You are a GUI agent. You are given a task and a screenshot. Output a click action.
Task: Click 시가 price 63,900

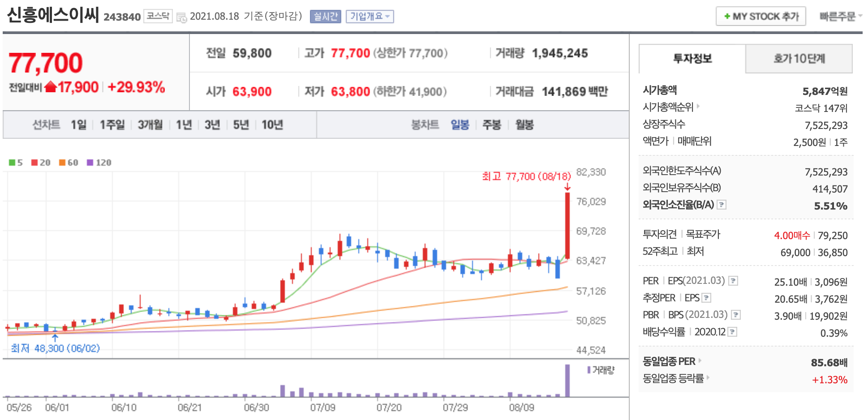252,92
